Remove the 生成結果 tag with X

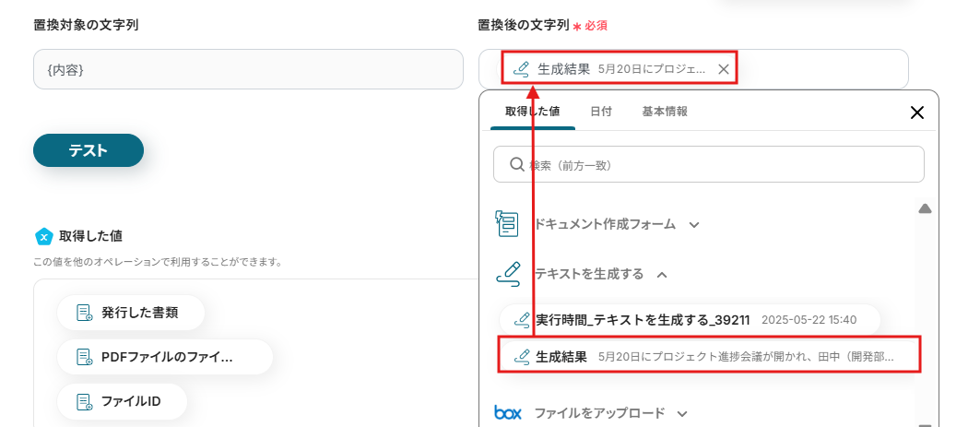724,68
